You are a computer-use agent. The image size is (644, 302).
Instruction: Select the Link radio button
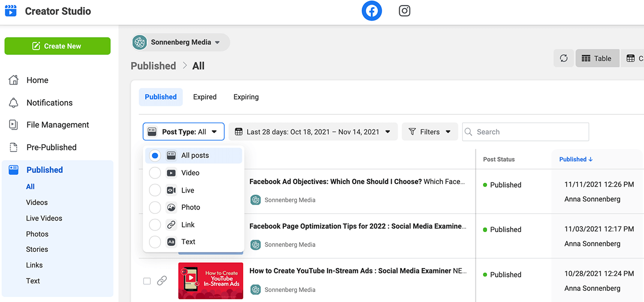(155, 225)
